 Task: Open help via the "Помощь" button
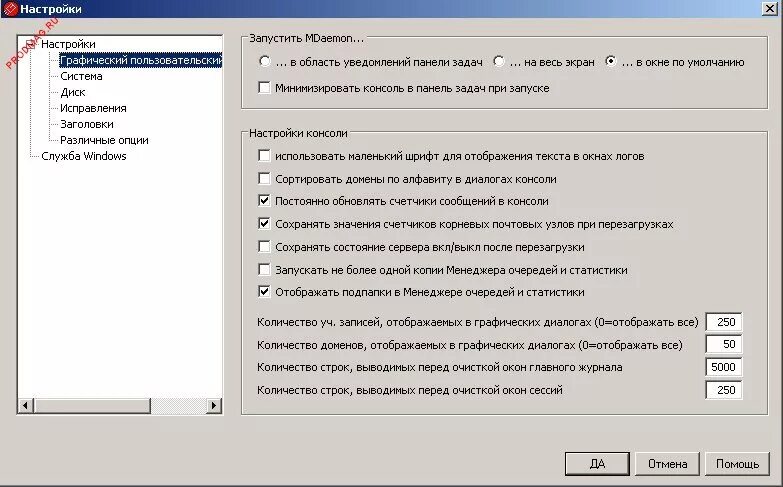click(x=737, y=464)
